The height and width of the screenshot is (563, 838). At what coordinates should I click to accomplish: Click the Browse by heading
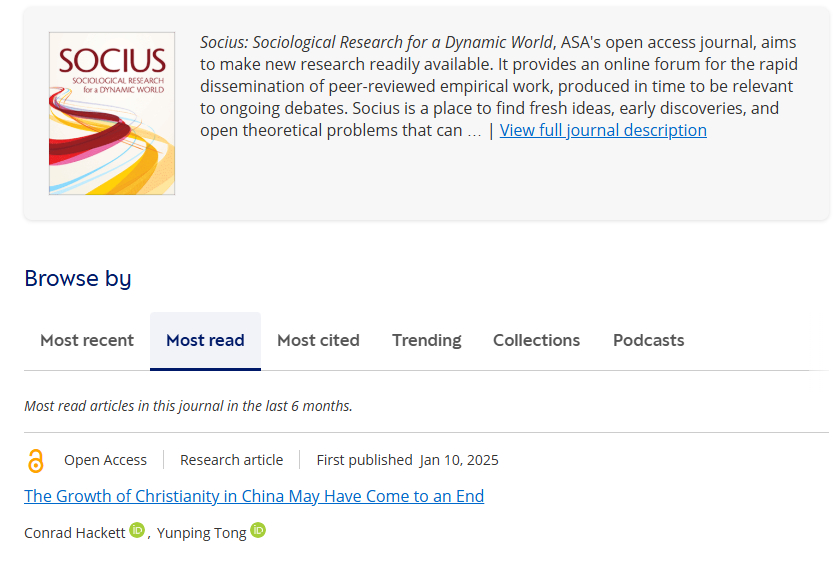coord(78,278)
